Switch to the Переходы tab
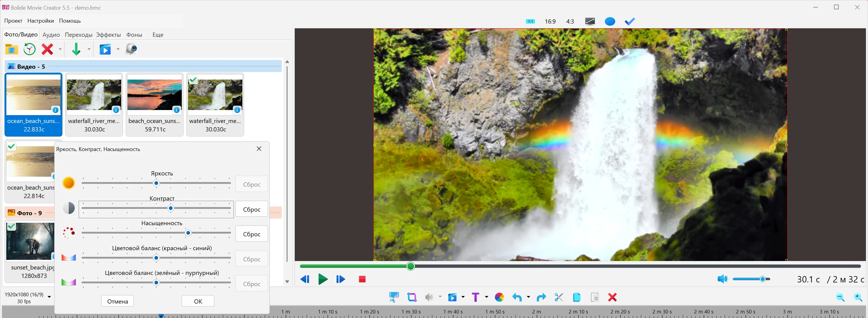Screen dimensions: 868x318 click(x=78, y=35)
